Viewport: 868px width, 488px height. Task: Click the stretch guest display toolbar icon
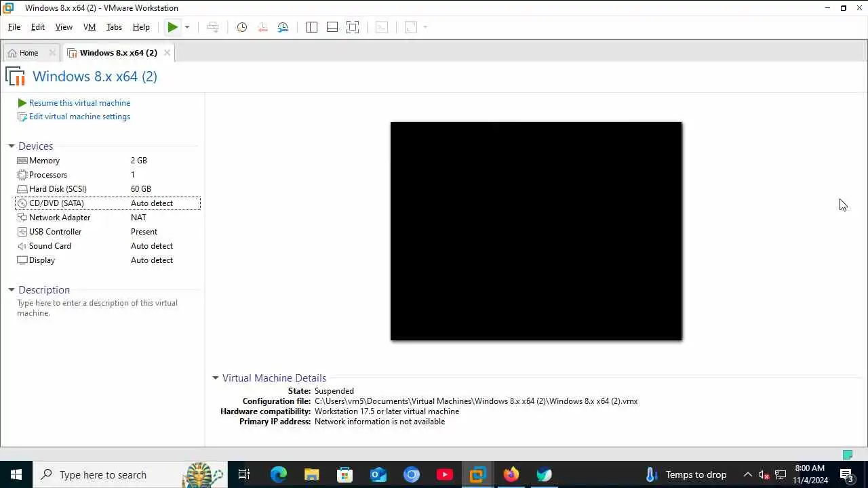point(410,27)
